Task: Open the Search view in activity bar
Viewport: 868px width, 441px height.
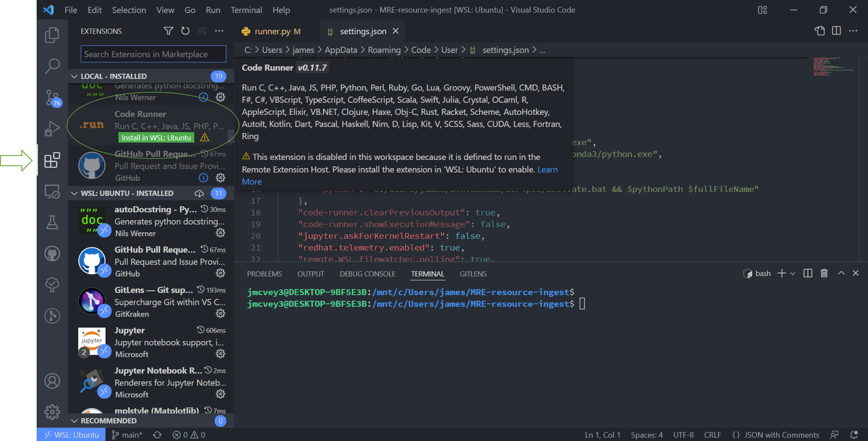Action: click(x=52, y=66)
